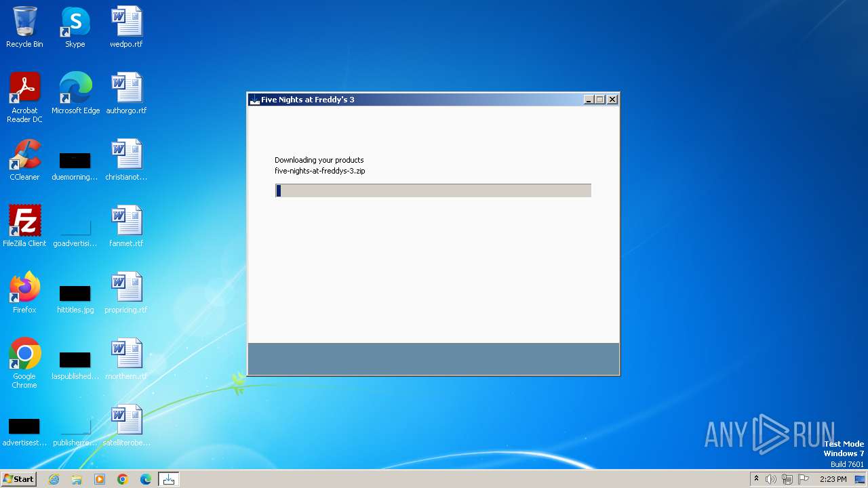
Task: Click Show desktop button
Action: tap(860, 479)
